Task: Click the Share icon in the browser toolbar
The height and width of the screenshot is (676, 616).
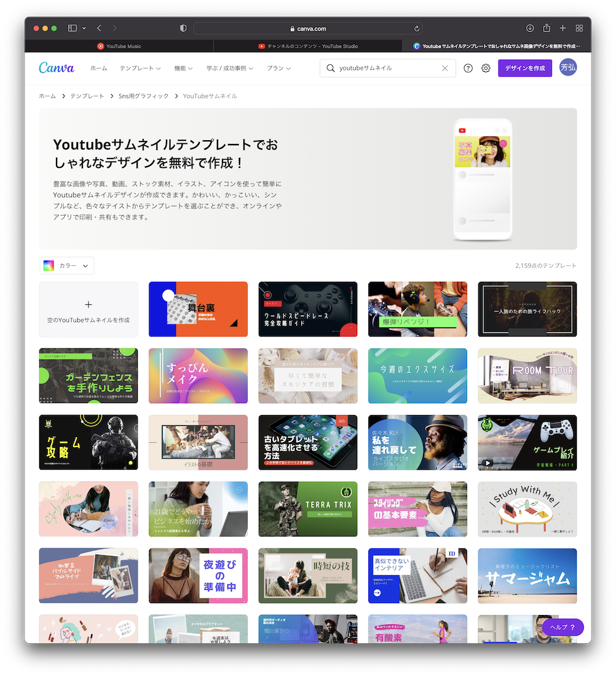Action: click(x=546, y=28)
